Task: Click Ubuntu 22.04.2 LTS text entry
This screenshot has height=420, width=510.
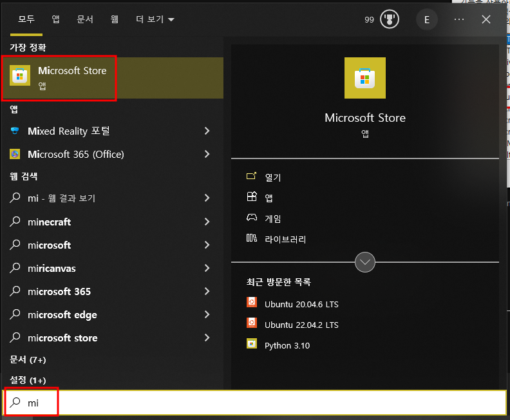Action: [x=301, y=325]
